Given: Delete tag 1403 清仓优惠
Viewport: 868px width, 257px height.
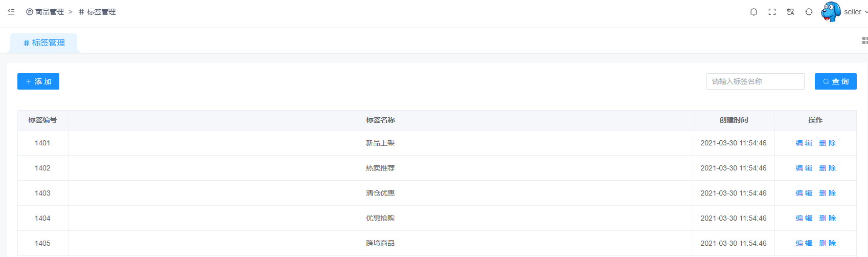Looking at the screenshot, I should click(827, 193).
